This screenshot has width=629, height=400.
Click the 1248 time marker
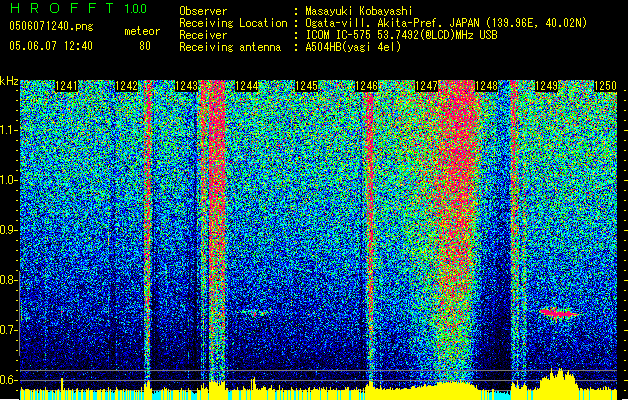tap(486, 86)
